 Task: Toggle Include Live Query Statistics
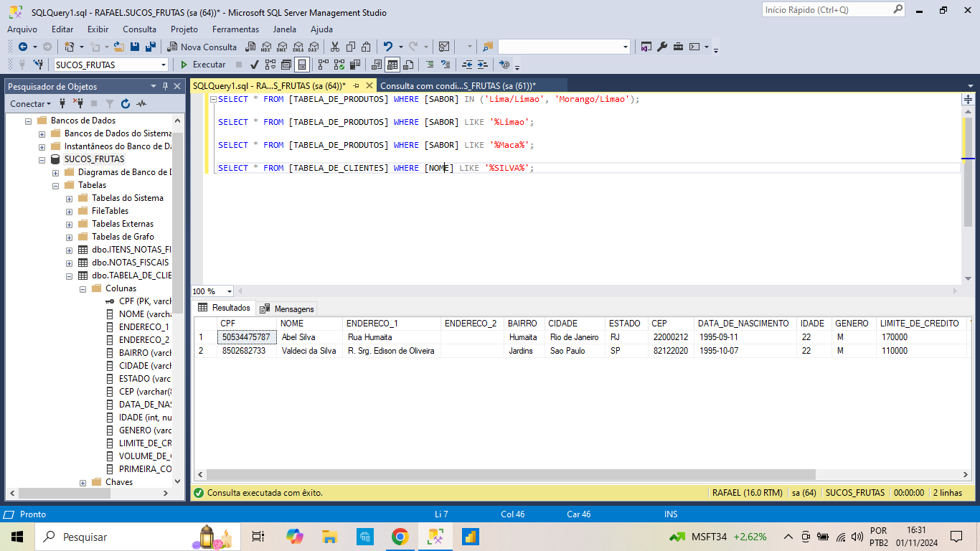[x=339, y=65]
